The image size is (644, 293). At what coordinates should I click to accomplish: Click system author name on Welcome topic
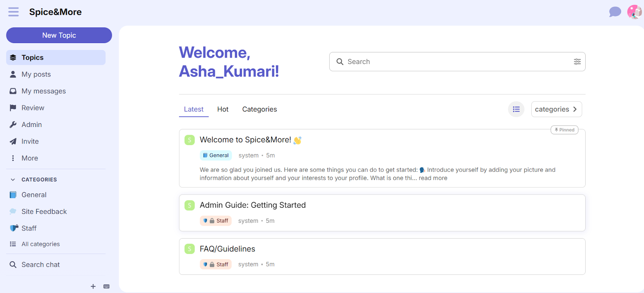click(249, 156)
